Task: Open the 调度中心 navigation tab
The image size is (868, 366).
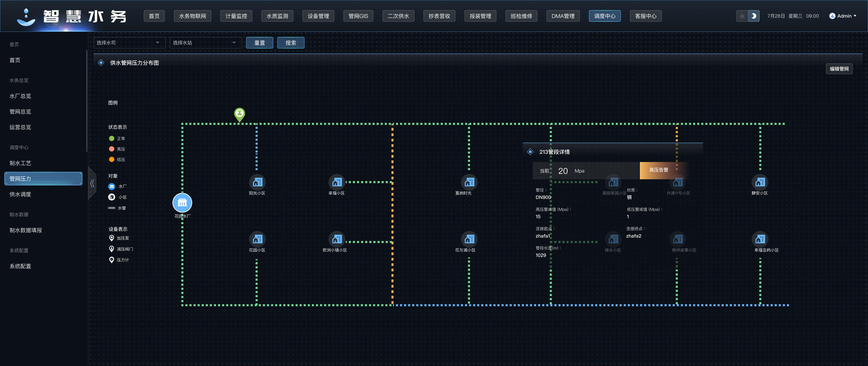Action: point(605,16)
